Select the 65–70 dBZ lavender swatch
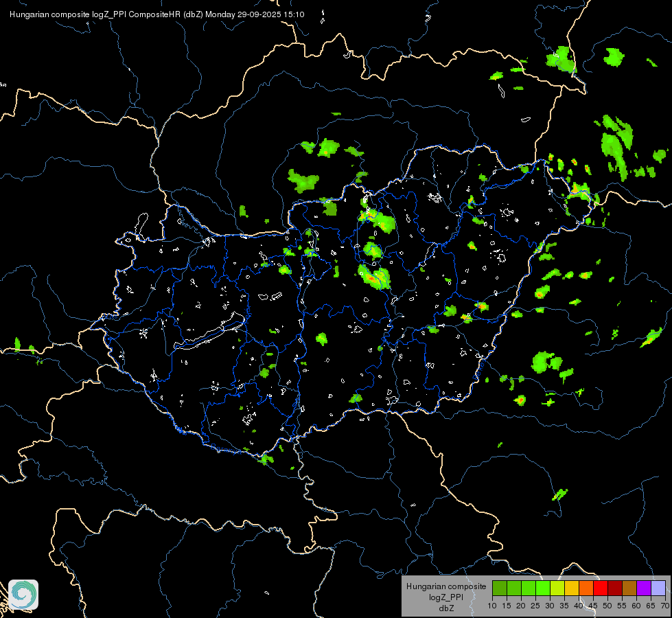The height and width of the screenshot is (618, 672). tap(658, 588)
